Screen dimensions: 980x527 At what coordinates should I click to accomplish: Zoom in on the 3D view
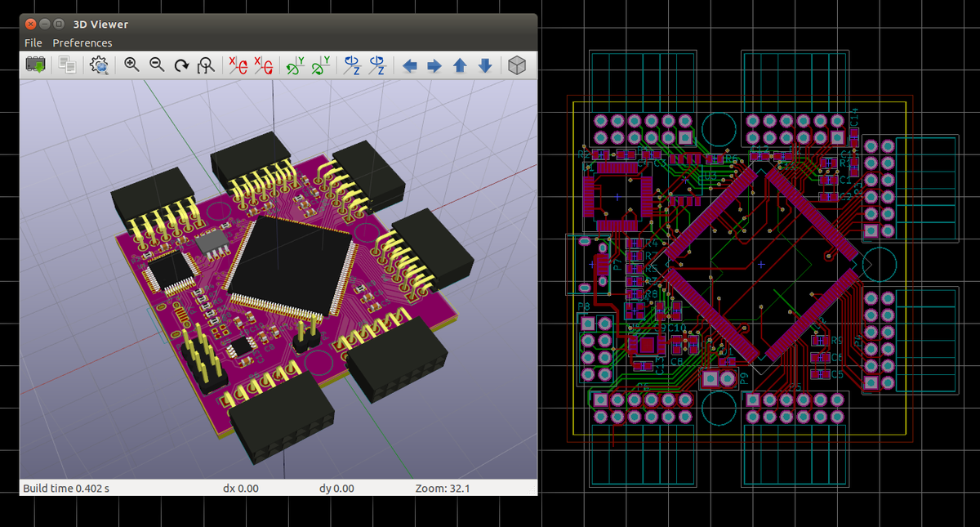pos(131,65)
